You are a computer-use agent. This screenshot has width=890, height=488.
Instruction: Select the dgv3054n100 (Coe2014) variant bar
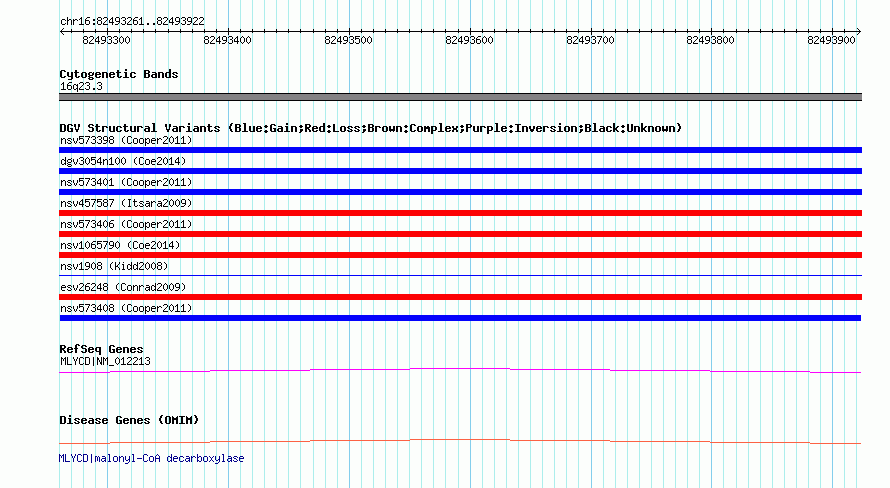coord(460,171)
